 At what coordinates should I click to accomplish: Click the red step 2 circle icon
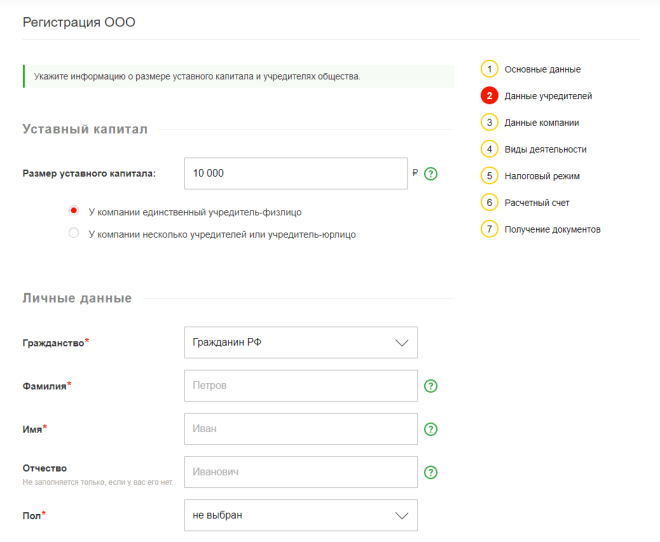[x=489, y=96]
